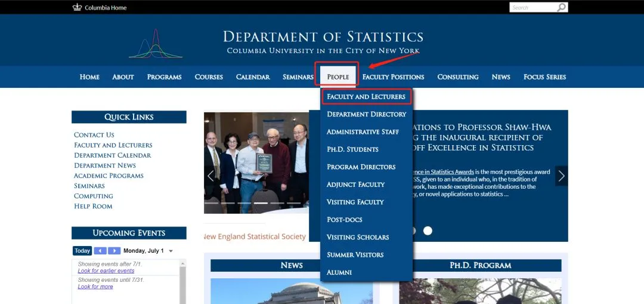The height and width of the screenshot is (304, 644).
Task: Click the Today button in events calendar
Action: point(82,251)
